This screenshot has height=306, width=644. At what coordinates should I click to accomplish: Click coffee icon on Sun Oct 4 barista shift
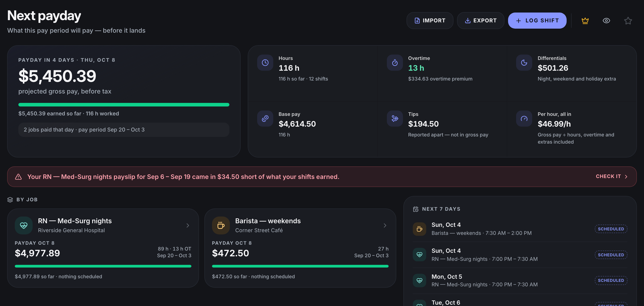pos(419,229)
